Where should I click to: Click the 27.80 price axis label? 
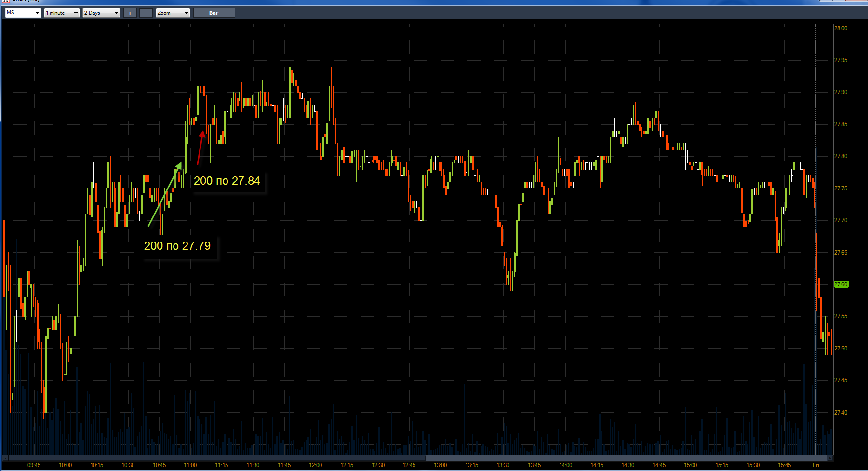[841, 156]
